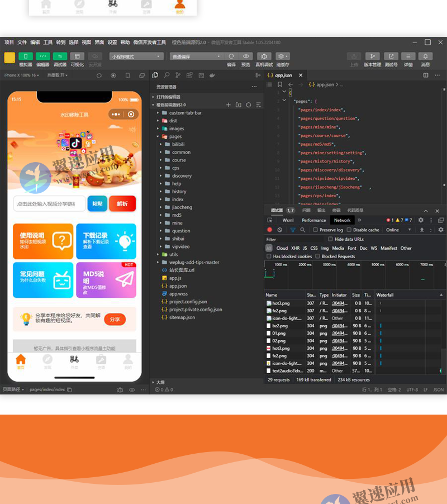Click the green 模拟器 simulator toolbar icon

tap(26, 56)
